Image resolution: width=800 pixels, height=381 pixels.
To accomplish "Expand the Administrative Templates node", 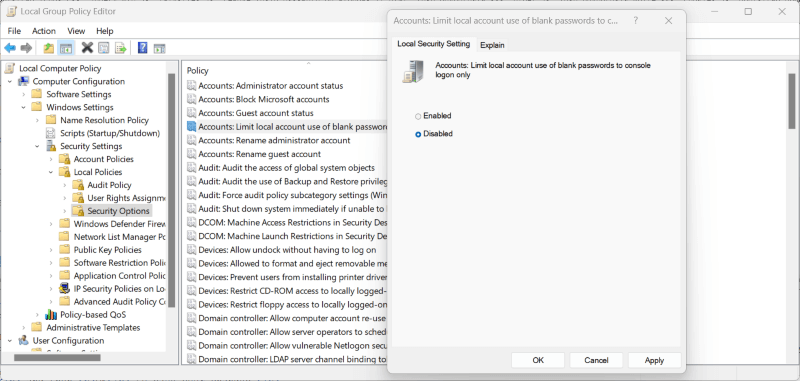I will pos(23,327).
